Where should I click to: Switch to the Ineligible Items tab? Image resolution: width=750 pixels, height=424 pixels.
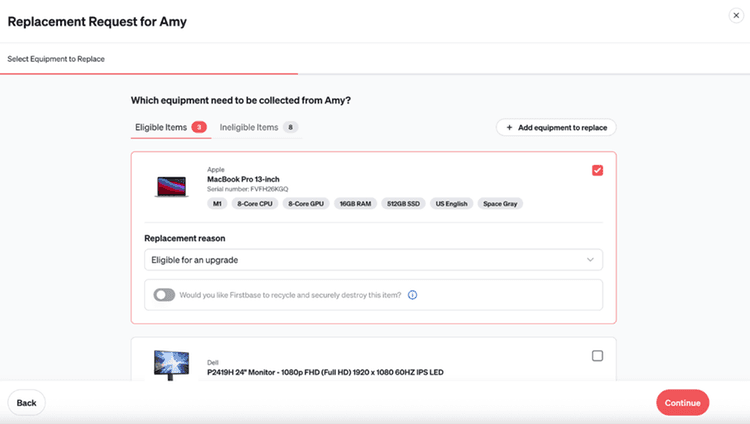(x=249, y=127)
